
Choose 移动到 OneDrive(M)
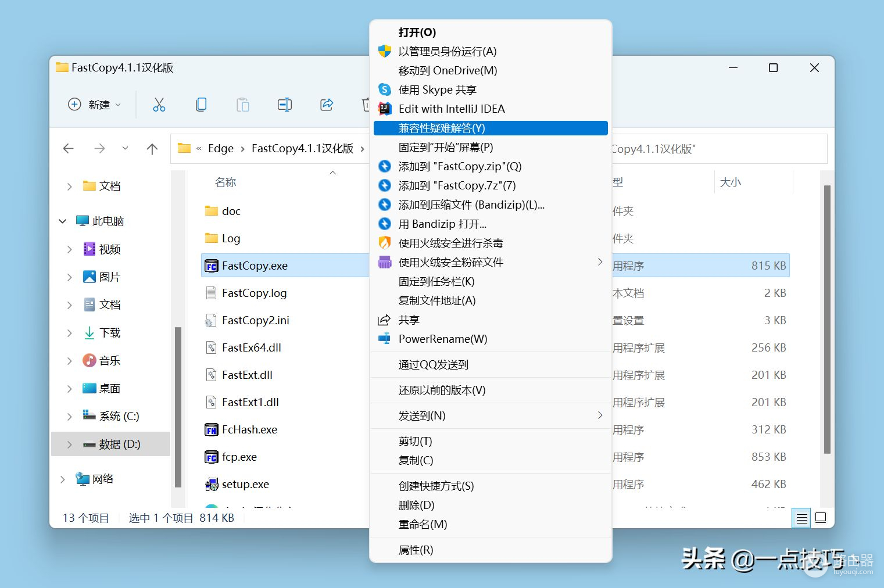(x=491, y=71)
